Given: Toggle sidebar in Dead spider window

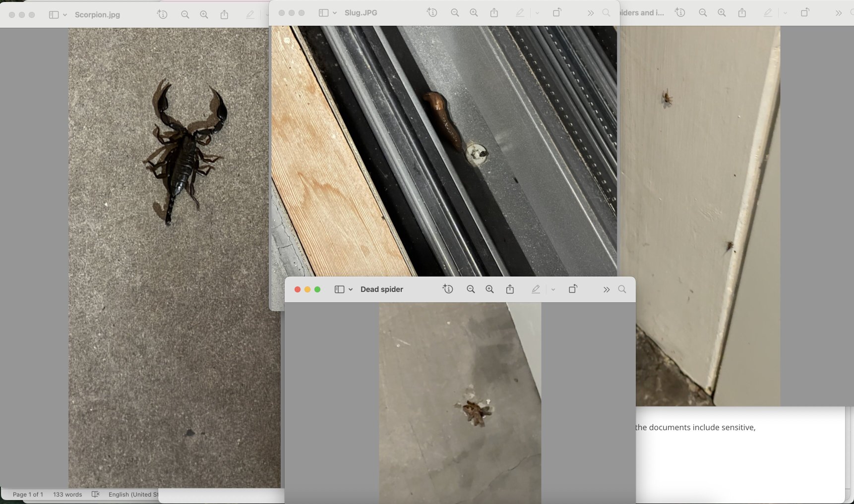Looking at the screenshot, I should 339,289.
